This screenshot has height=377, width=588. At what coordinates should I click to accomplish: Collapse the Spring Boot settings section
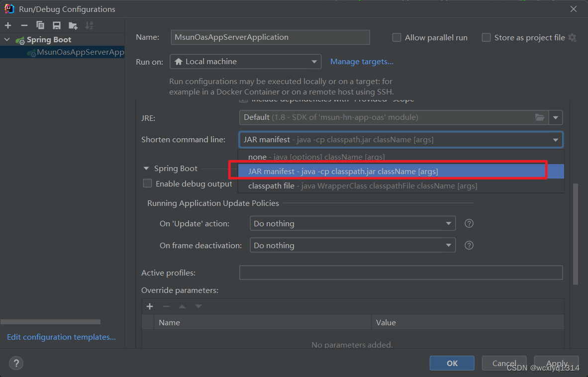pyautogui.click(x=146, y=168)
